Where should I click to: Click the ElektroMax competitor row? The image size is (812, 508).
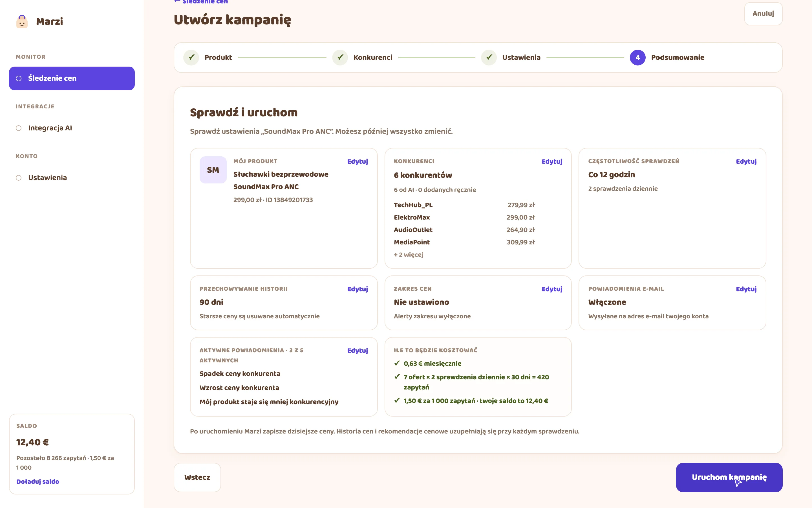pos(464,217)
